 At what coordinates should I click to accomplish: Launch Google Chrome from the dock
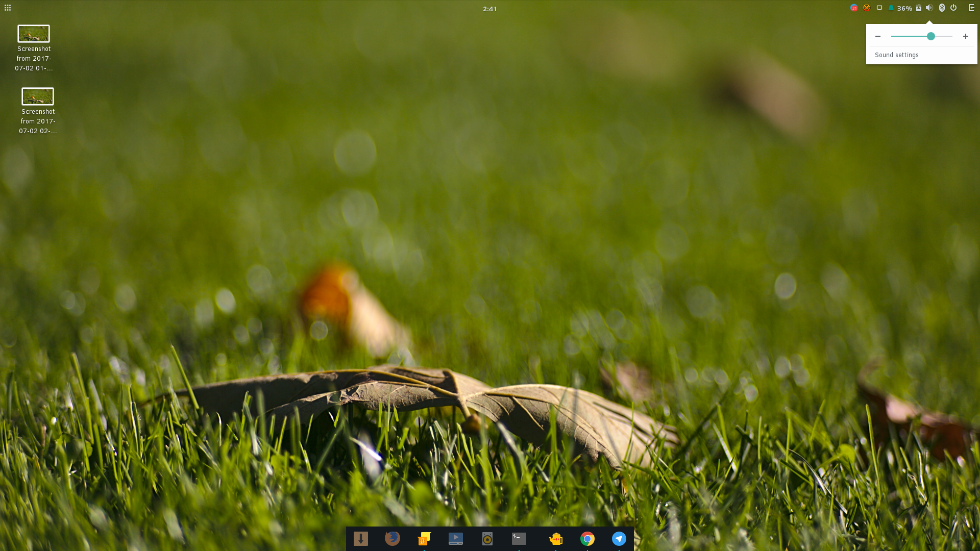tap(587, 539)
